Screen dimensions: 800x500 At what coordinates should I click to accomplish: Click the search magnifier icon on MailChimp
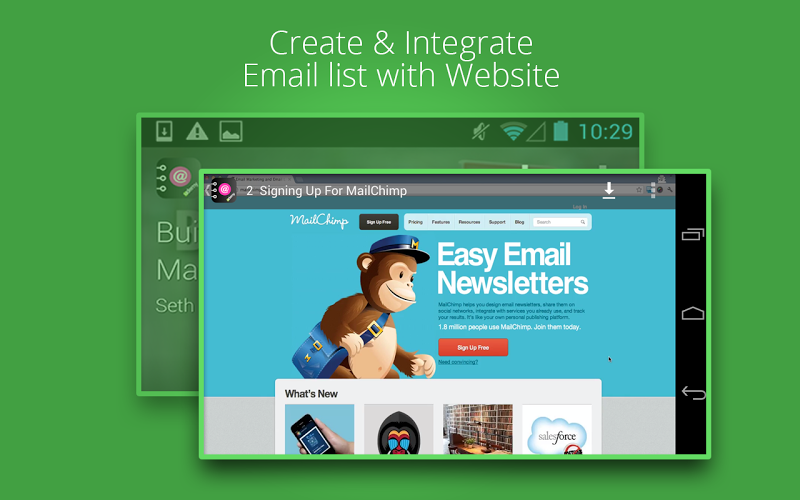click(x=582, y=222)
